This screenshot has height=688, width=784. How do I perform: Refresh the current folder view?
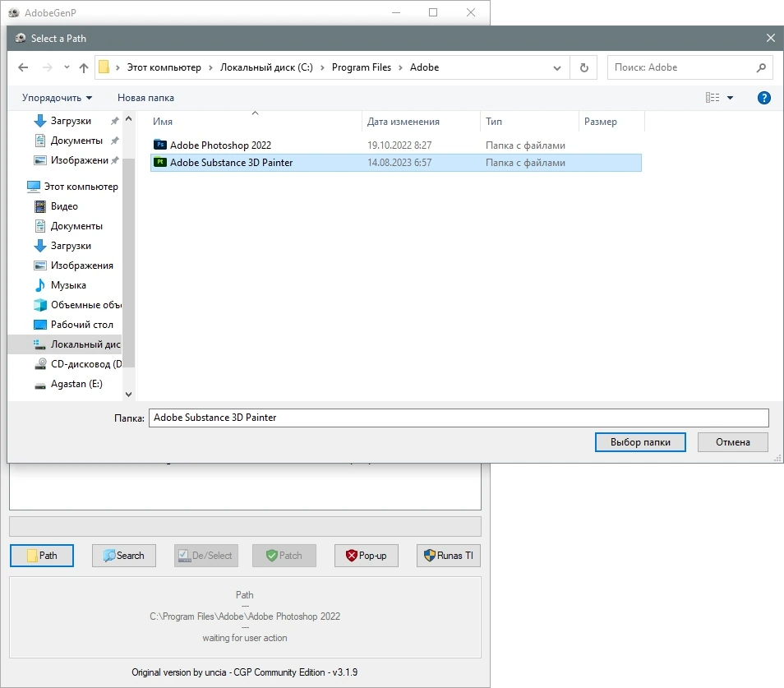584,67
